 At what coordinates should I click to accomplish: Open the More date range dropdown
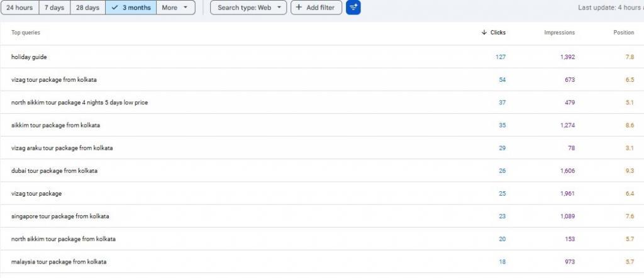[175, 8]
